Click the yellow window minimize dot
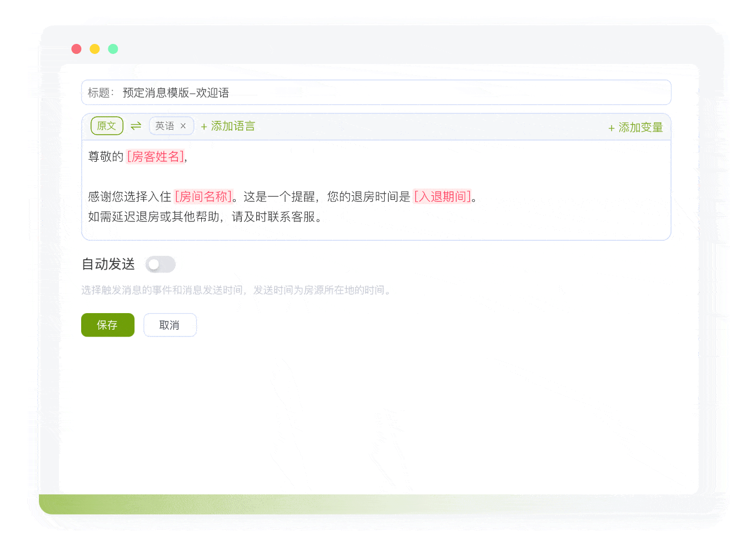This screenshot has height=545, width=756. pyautogui.click(x=95, y=49)
